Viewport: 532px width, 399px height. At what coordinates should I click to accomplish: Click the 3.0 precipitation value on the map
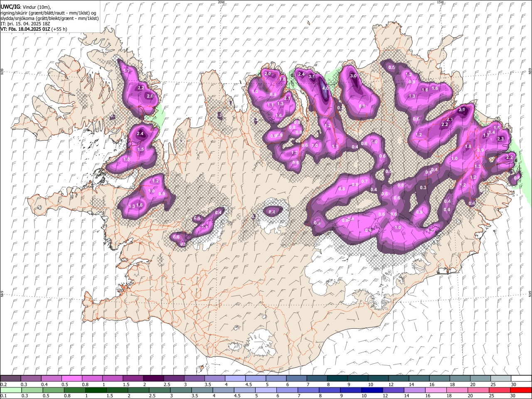click(354, 76)
